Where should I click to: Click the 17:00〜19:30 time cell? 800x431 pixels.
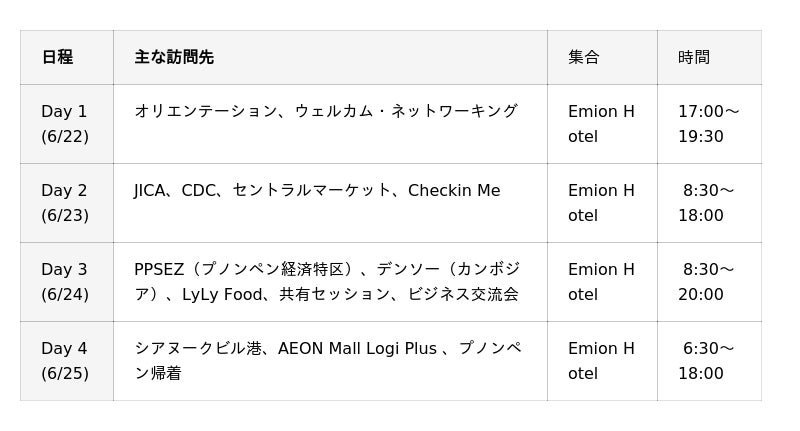[708, 124]
